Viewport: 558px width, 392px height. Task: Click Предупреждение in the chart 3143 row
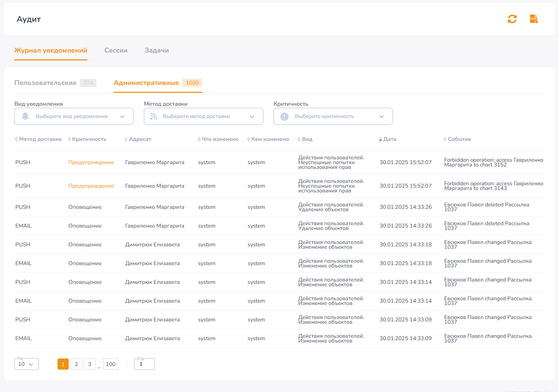coord(91,186)
